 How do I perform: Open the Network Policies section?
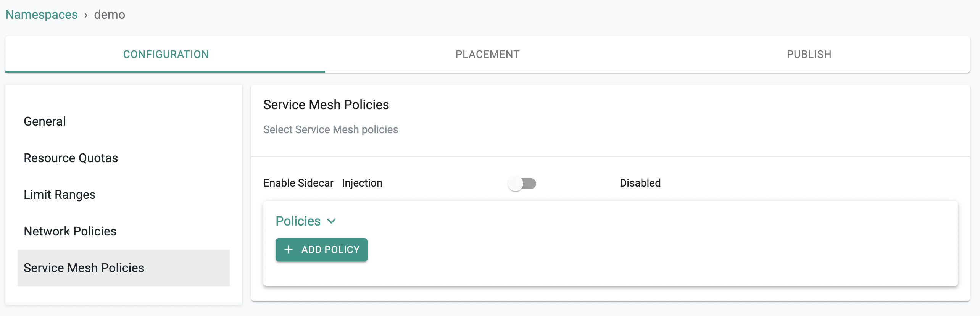[124, 231]
